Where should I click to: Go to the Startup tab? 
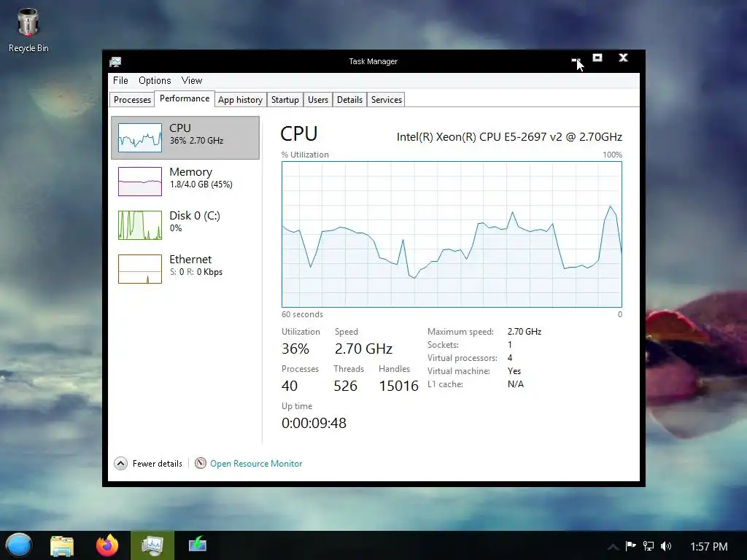285,99
